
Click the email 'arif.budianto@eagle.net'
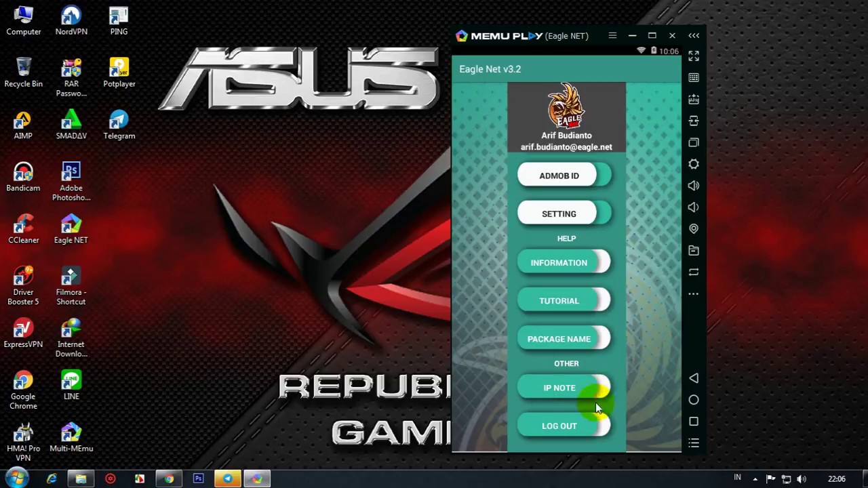coord(566,147)
